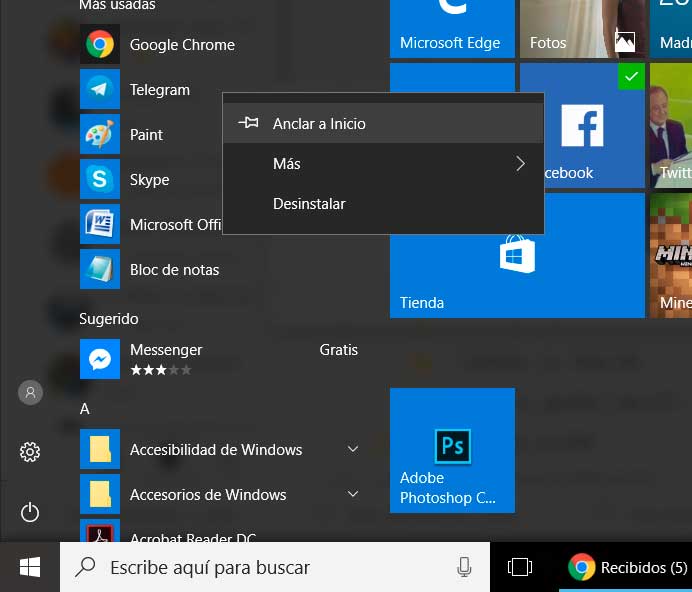Image resolution: width=692 pixels, height=592 pixels.
Task: Choose Desinstalar from the context menu
Action: [383, 204]
